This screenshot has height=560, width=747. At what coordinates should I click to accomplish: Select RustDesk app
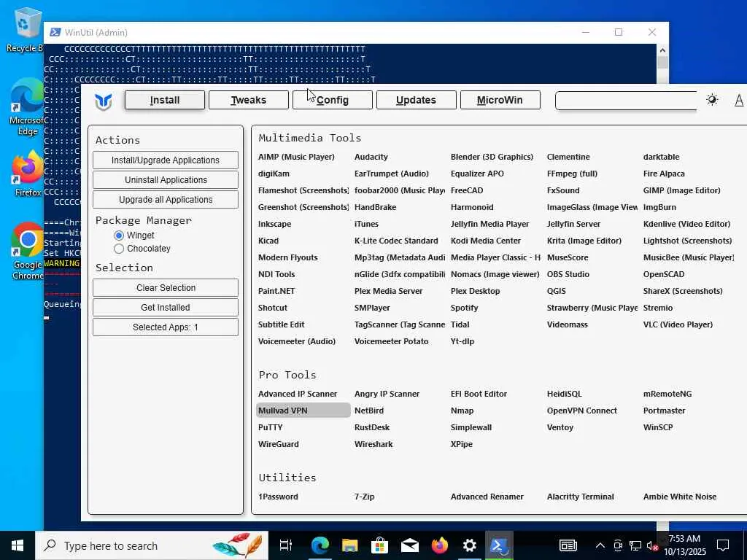pyautogui.click(x=372, y=427)
